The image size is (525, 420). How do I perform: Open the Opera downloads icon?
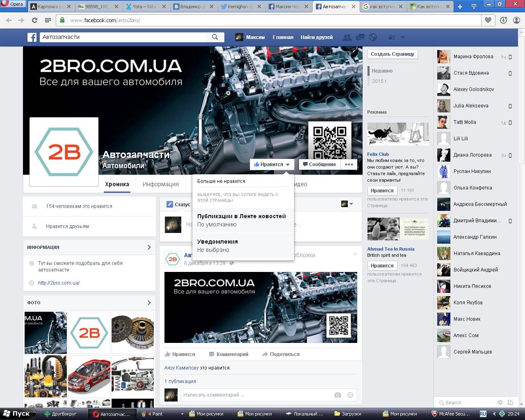504,20
